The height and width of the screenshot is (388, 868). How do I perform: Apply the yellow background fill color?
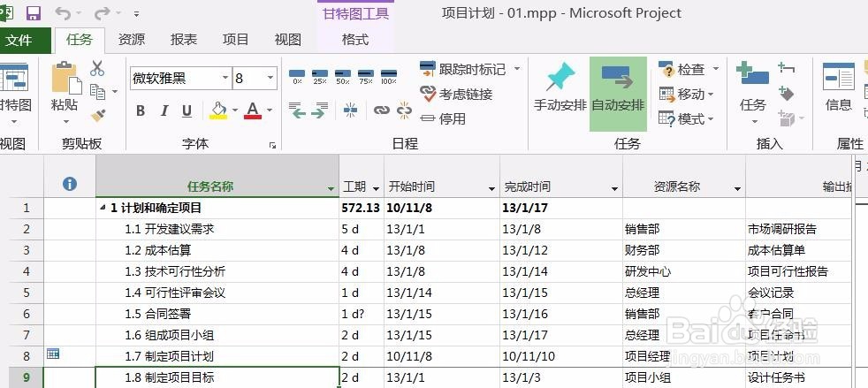(218, 110)
